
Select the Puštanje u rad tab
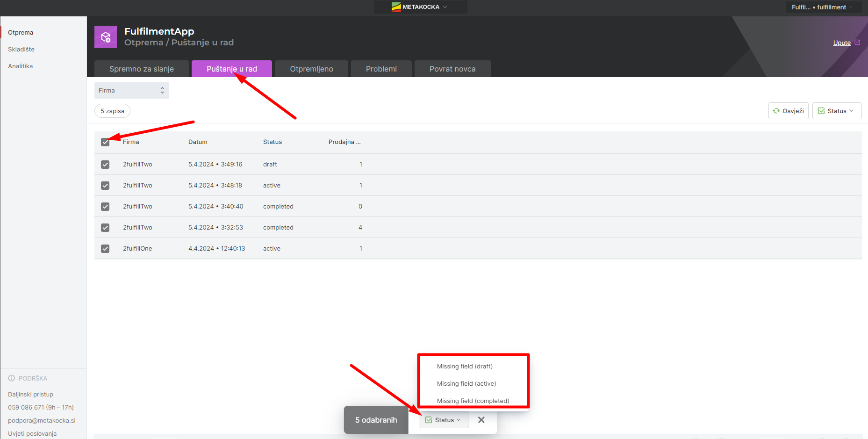point(232,69)
